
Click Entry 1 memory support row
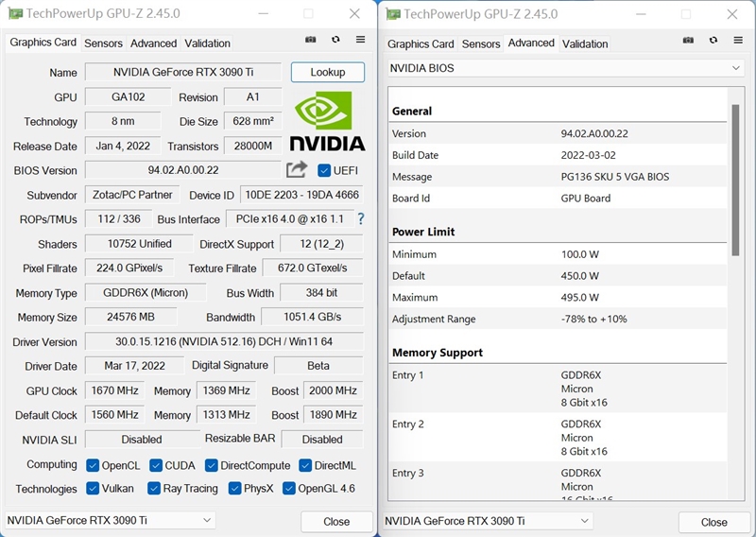pos(558,389)
